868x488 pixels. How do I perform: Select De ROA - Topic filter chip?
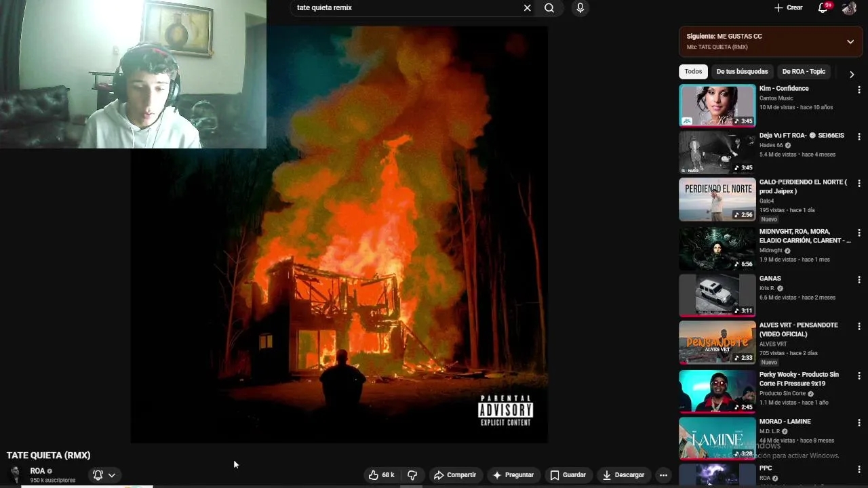[804, 72]
